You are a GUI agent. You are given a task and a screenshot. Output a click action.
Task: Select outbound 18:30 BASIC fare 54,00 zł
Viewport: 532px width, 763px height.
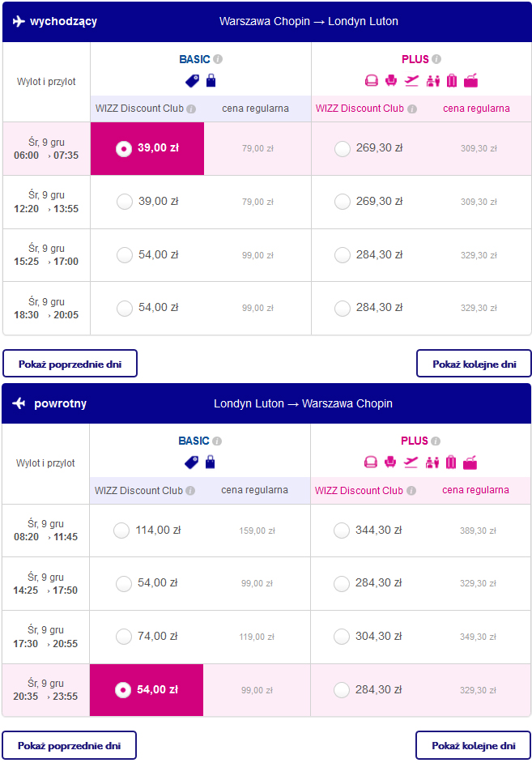tap(125, 308)
